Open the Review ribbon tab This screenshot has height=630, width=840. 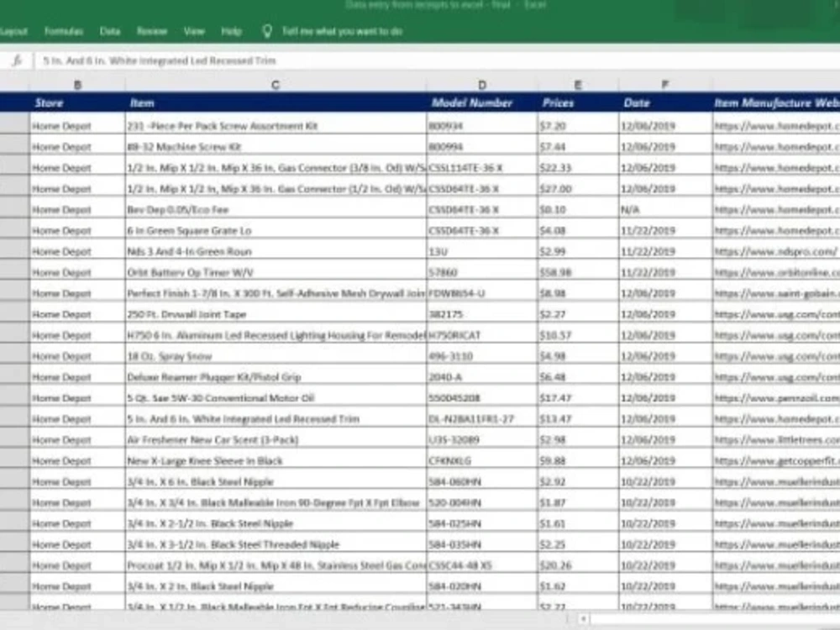[x=152, y=32]
